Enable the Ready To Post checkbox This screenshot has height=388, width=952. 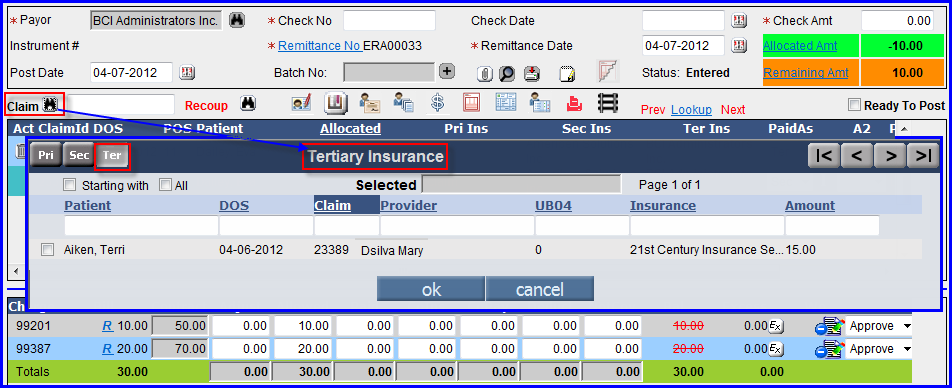click(854, 106)
